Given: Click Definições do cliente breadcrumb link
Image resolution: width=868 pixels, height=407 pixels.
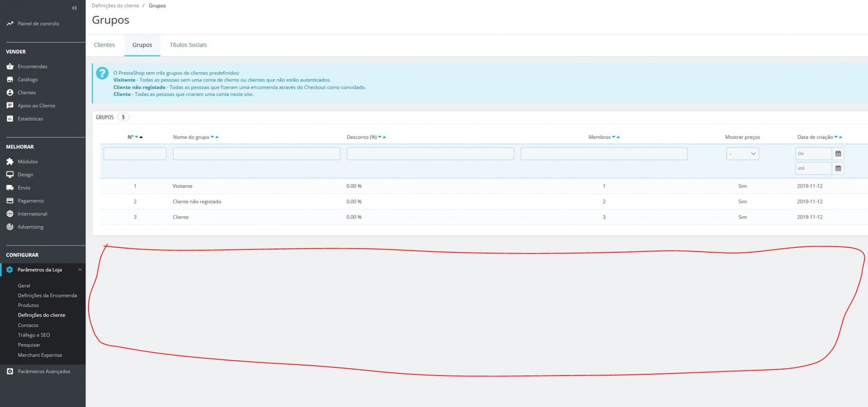Looking at the screenshot, I should click(x=115, y=6).
